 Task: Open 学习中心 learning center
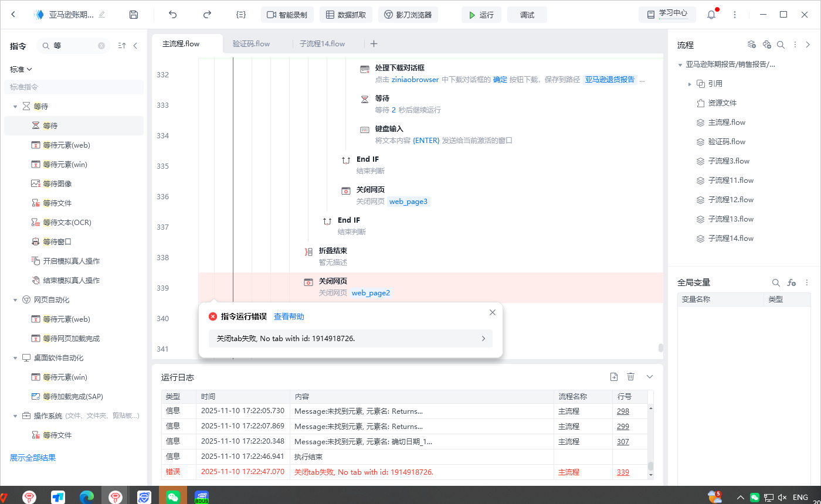pyautogui.click(x=667, y=15)
